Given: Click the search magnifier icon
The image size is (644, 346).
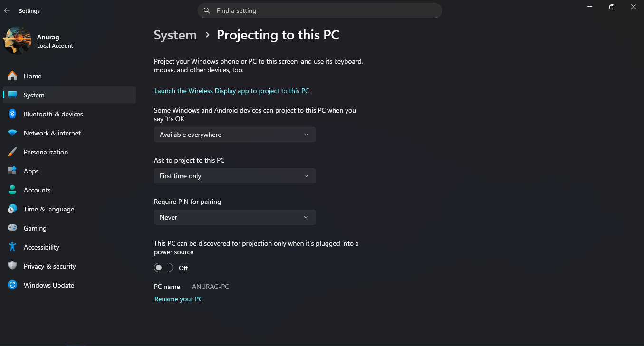Looking at the screenshot, I should 207,10.
